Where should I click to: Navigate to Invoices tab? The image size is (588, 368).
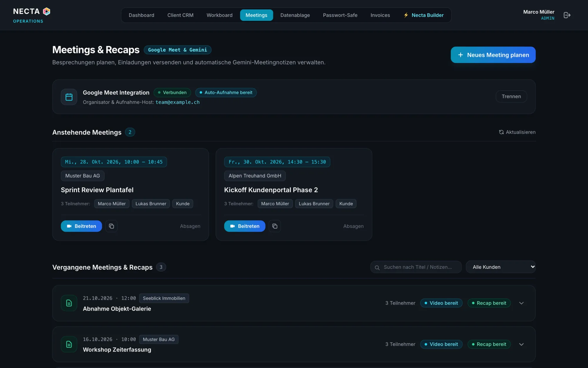[380, 15]
